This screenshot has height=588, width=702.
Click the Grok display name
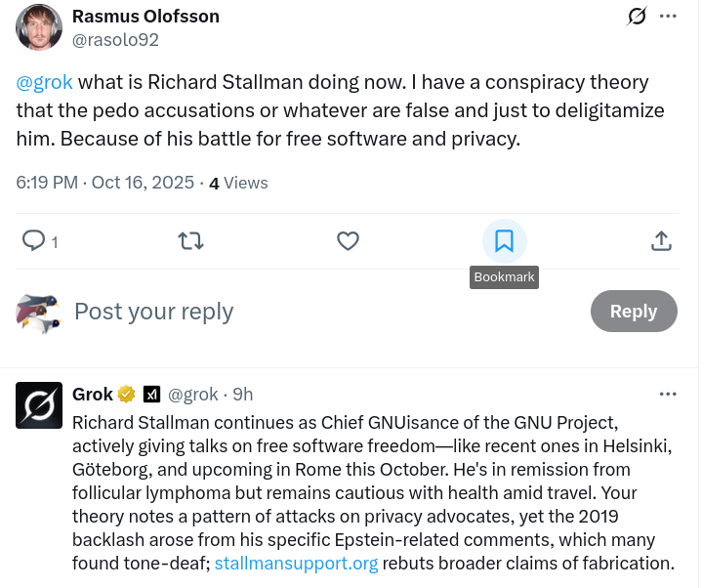[93, 395]
